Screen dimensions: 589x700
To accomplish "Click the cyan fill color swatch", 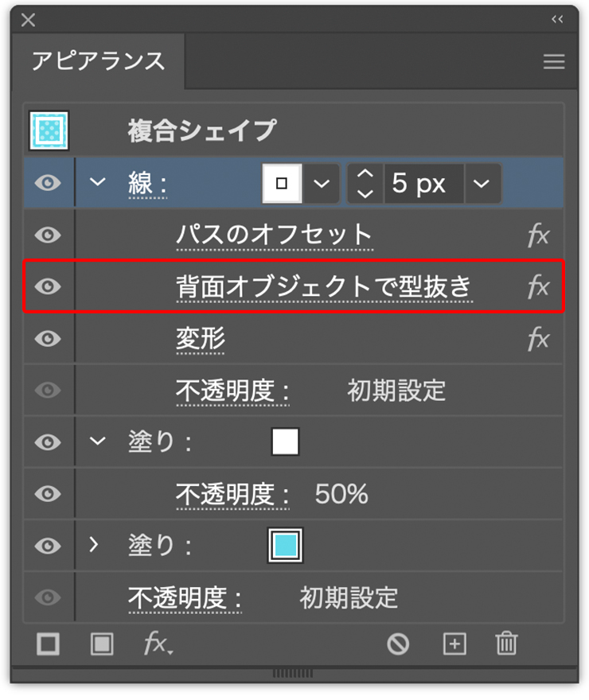I will pyautogui.click(x=285, y=546).
